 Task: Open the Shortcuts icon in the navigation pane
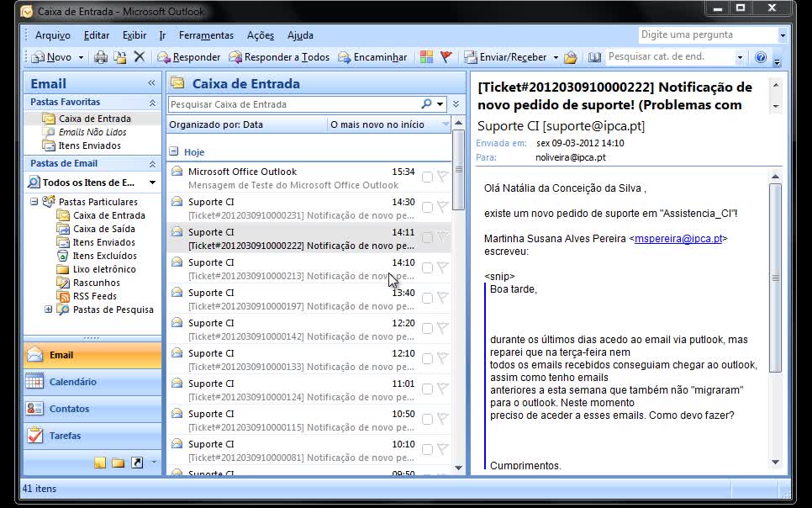coord(137,463)
